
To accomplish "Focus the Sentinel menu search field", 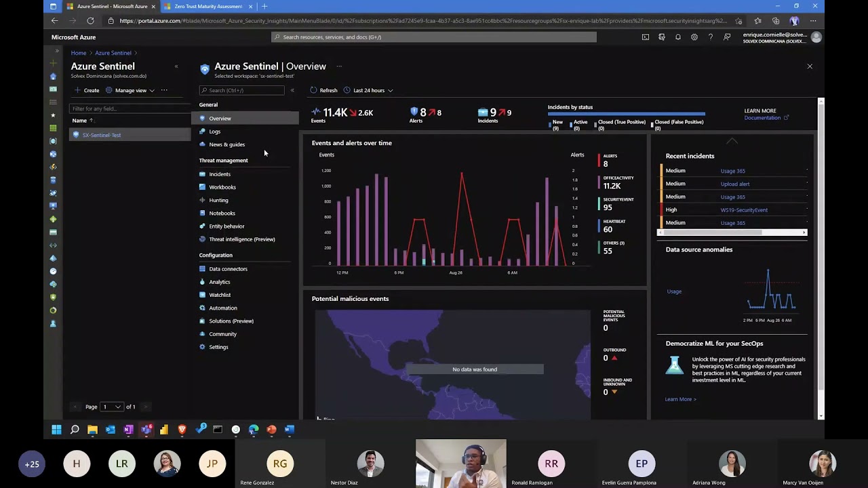I will point(242,90).
